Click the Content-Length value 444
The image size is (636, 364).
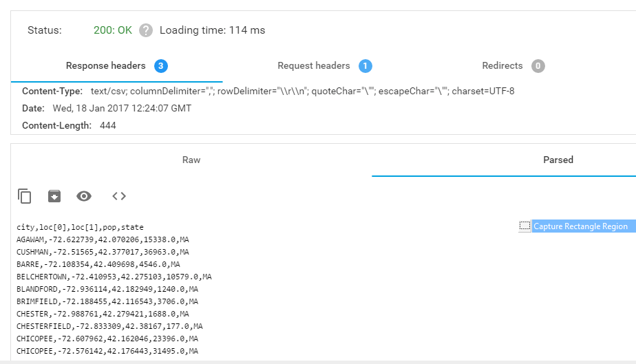pyautogui.click(x=108, y=125)
